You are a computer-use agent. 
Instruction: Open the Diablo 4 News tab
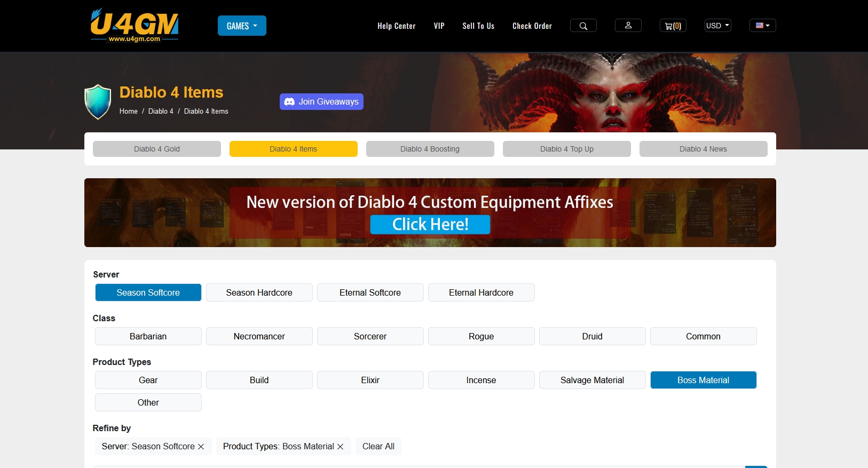[704, 149]
